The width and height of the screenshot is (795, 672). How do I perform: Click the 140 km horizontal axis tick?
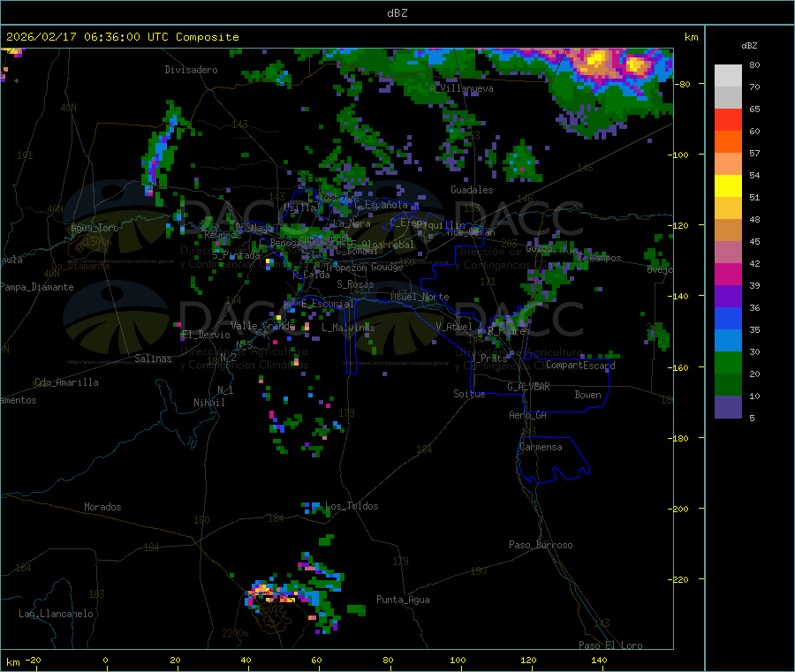[599, 660]
